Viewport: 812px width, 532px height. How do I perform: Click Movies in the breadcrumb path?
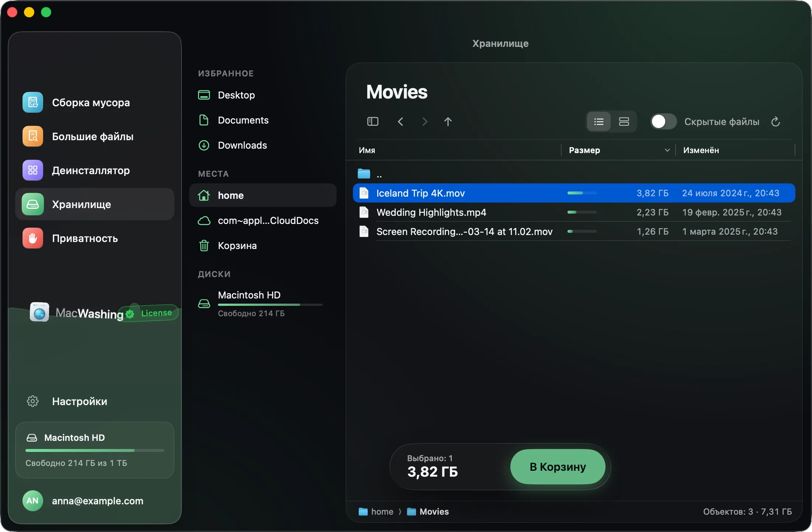428,511
